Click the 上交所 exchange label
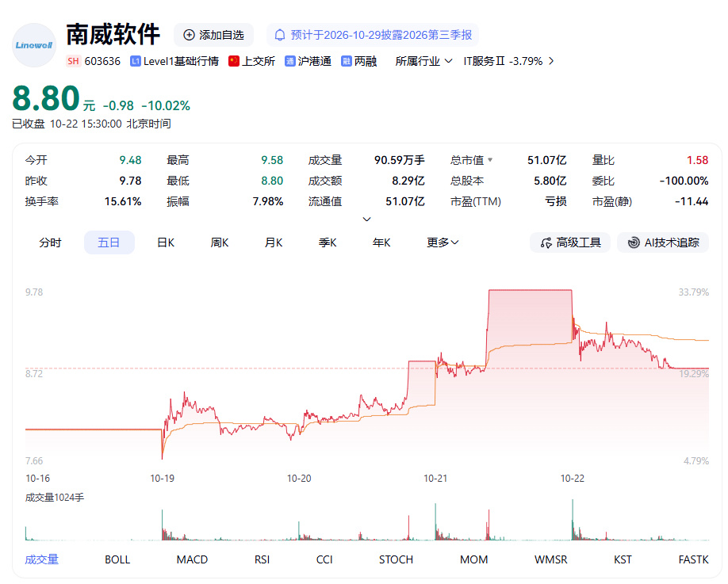This screenshot has width=728, height=584. [259, 61]
